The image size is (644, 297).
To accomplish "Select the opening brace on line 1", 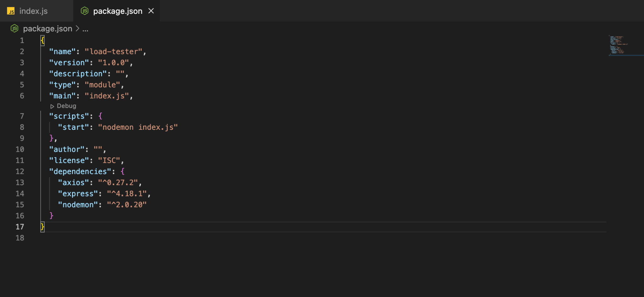I will (x=42, y=40).
